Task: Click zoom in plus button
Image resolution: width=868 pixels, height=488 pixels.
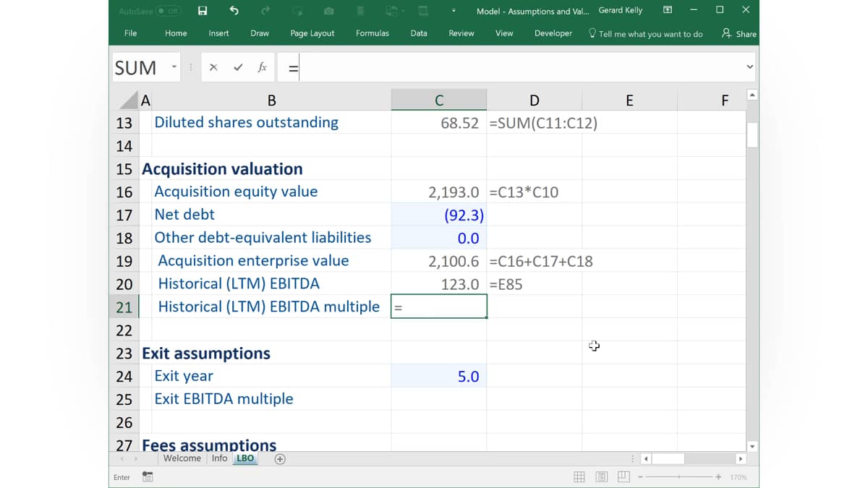Action: click(x=718, y=477)
